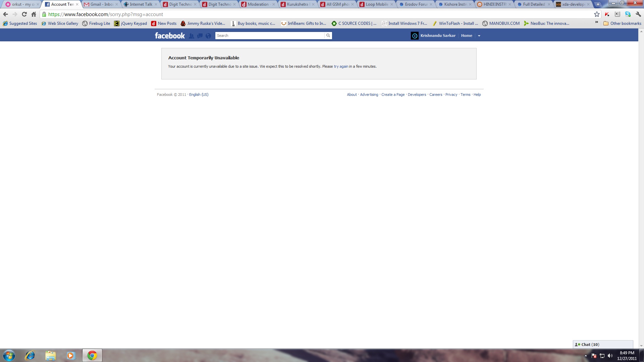Expand the Chat (10) panel
The height and width of the screenshot is (362, 644).
coord(603,344)
